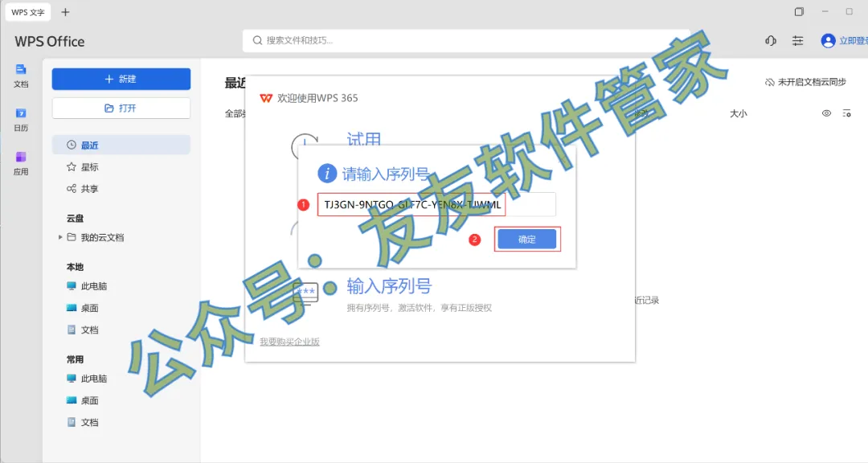868x463 pixels.
Task: Toggle the eye visibility icon
Action: tap(826, 113)
